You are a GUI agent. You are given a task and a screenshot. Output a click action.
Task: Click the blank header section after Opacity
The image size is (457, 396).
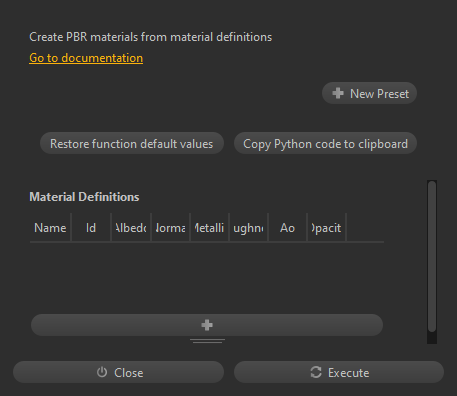[365, 228]
